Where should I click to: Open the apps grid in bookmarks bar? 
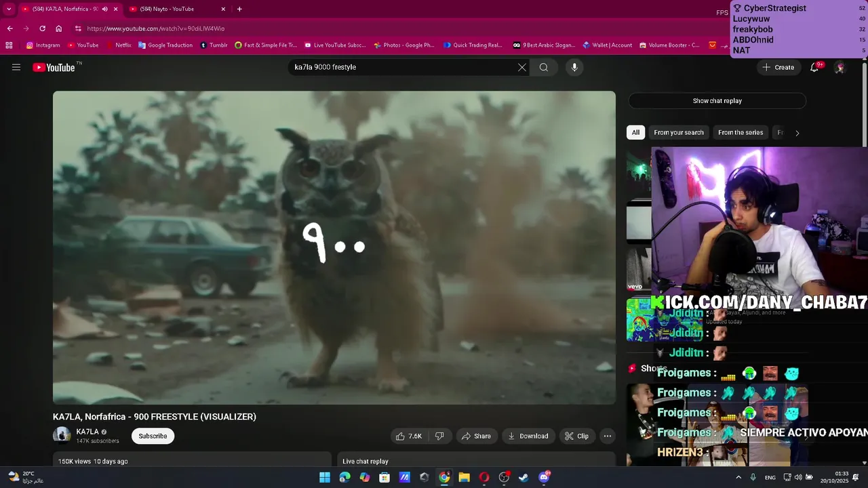point(9,45)
